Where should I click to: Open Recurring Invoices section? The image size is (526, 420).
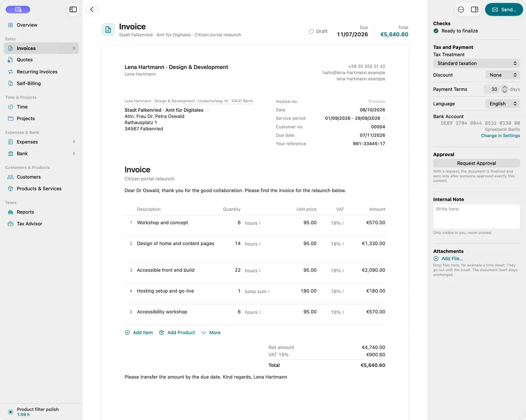click(41, 72)
